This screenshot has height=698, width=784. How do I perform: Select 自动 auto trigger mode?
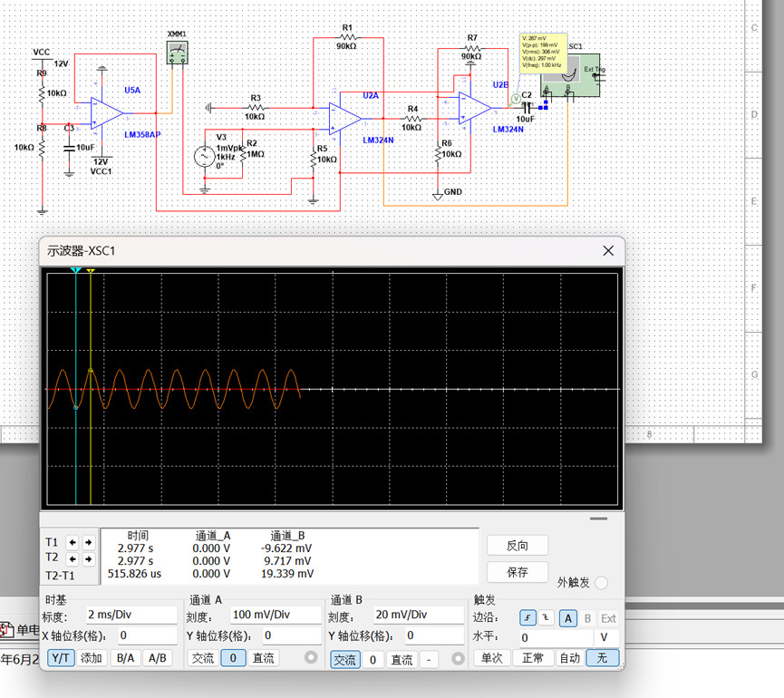pyautogui.click(x=570, y=657)
